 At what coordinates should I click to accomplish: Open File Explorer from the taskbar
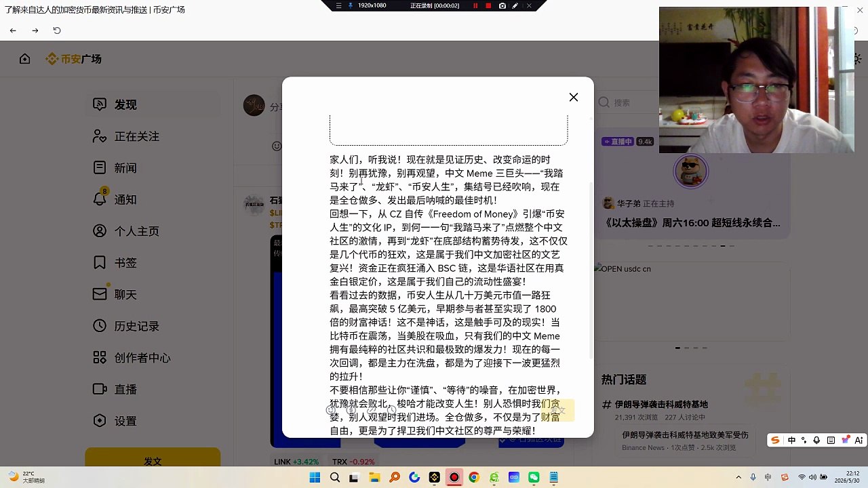pyautogui.click(x=374, y=477)
